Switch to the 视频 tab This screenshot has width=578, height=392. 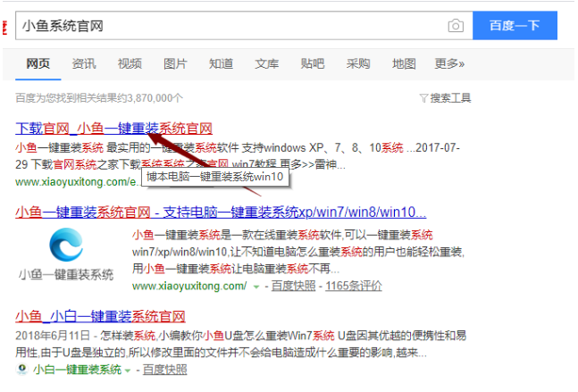130,64
